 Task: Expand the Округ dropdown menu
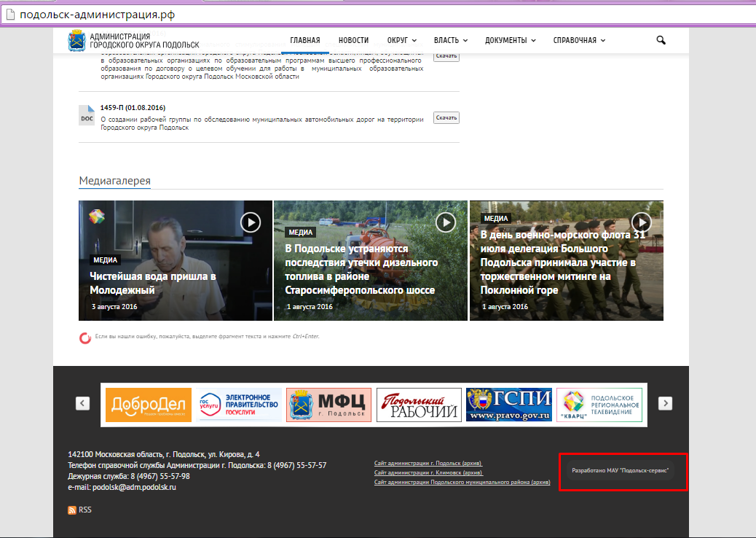click(x=401, y=40)
